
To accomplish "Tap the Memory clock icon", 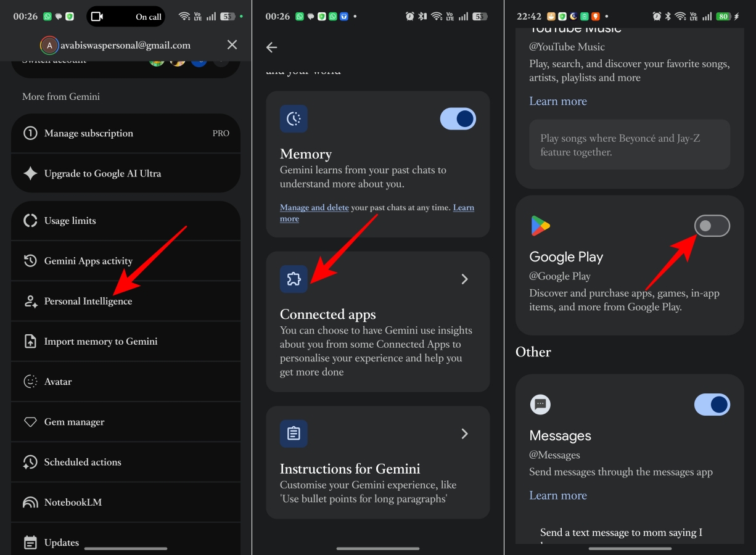I will pos(294,118).
